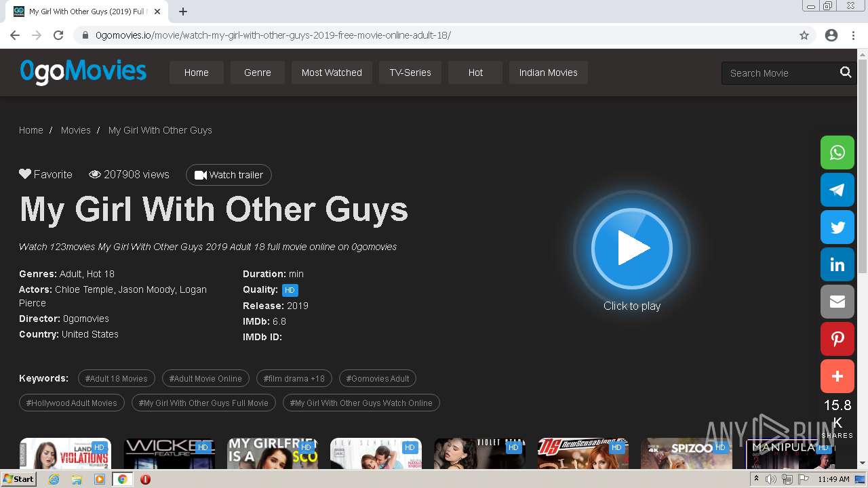Image resolution: width=868 pixels, height=488 pixels.
Task: Click the 0goMovies site logo
Action: [x=83, y=72]
